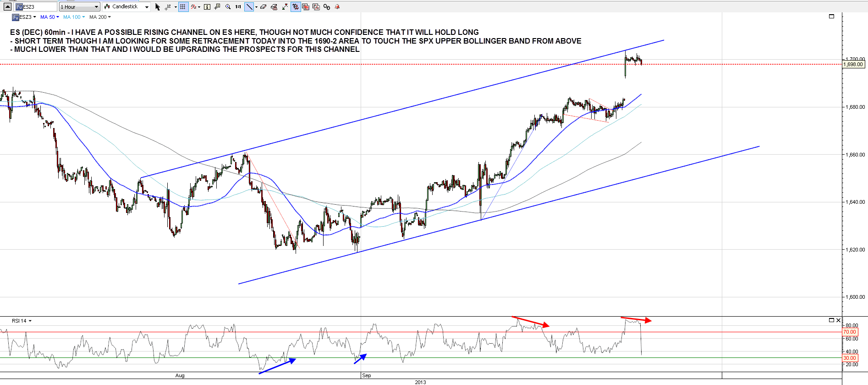Click the zoom magnifier tool
The height and width of the screenshot is (385, 868).
coord(228,7)
